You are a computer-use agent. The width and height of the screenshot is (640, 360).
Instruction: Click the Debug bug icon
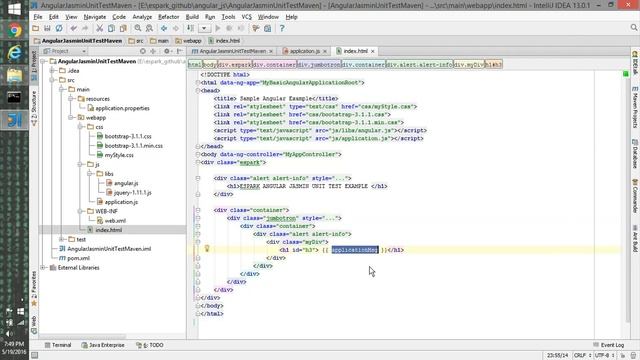[229, 28]
